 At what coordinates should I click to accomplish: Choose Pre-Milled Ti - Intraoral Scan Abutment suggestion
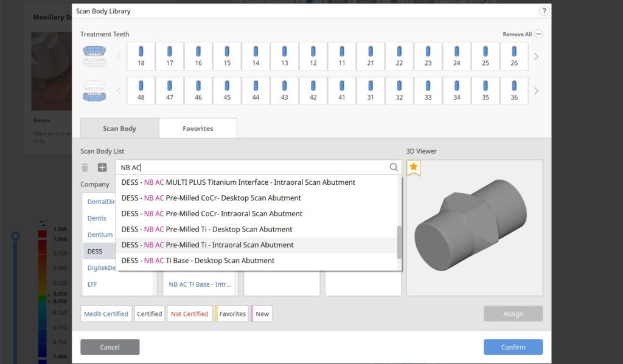[257, 245]
